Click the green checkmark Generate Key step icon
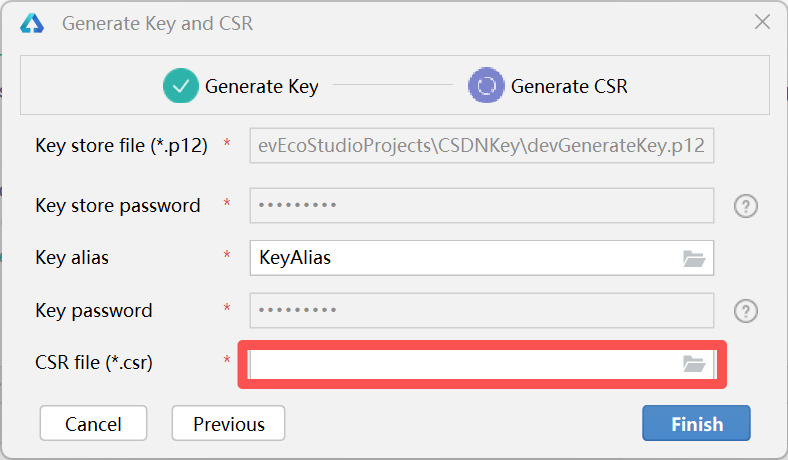Image resolution: width=788 pixels, height=460 pixels. click(x=180, y=85)
